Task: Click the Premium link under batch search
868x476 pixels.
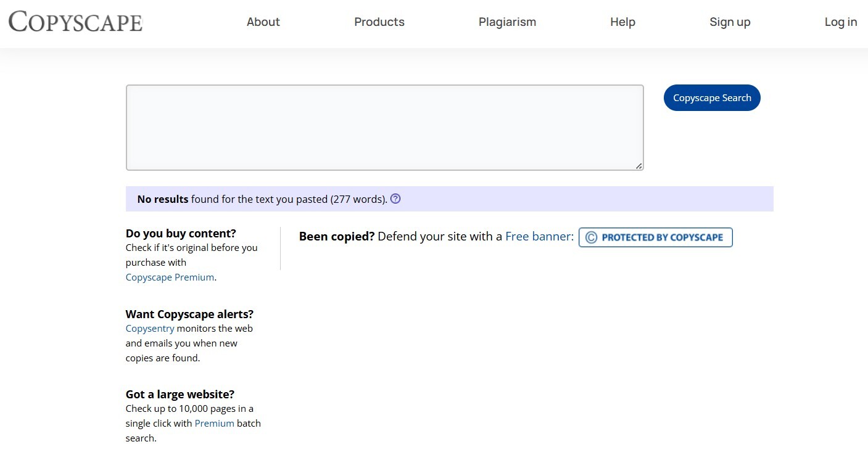Action: tap(214, 423)
